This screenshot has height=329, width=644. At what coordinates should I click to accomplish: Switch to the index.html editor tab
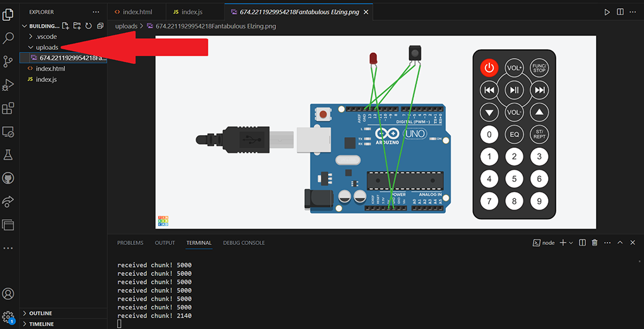137,12
